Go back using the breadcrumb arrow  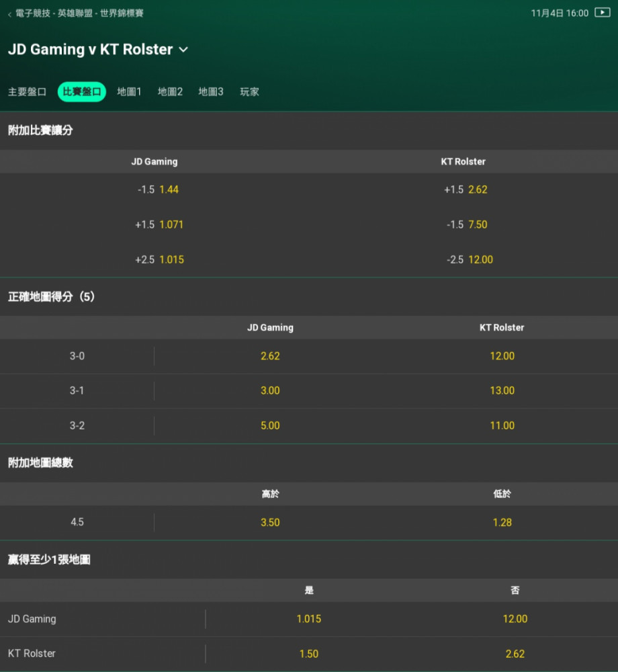tap(9, 14)
